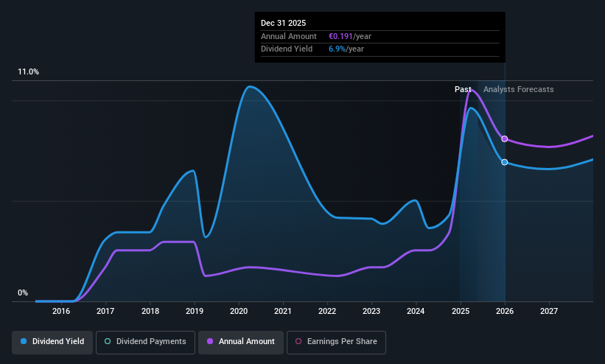Select the 2025 x-axis label

point(461,311)
